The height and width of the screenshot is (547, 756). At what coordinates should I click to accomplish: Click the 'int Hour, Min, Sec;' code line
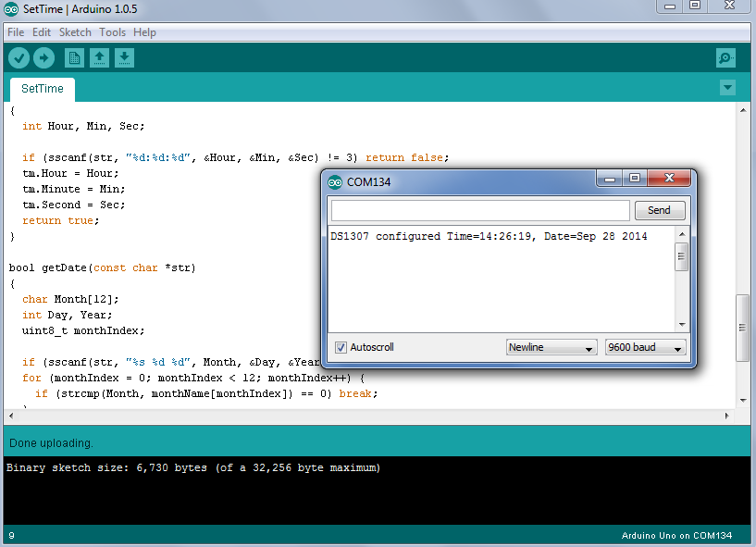coord(83,127)
